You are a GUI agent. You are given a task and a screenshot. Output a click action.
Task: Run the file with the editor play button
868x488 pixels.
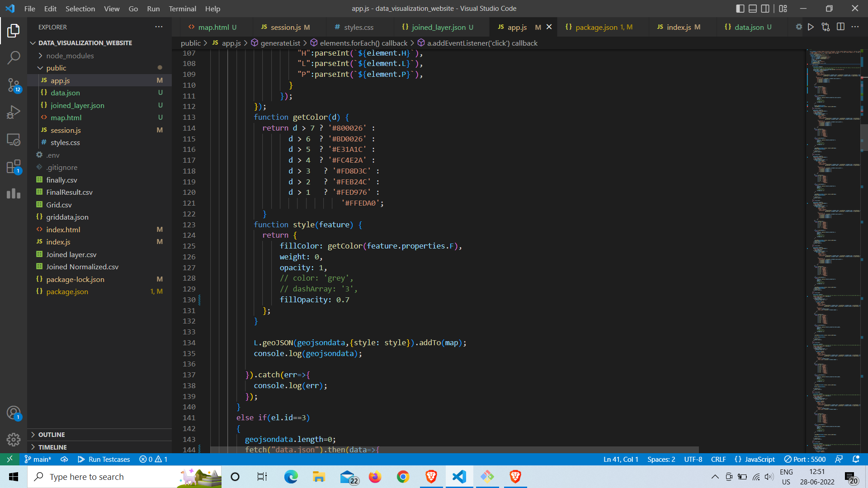point(811,27)
